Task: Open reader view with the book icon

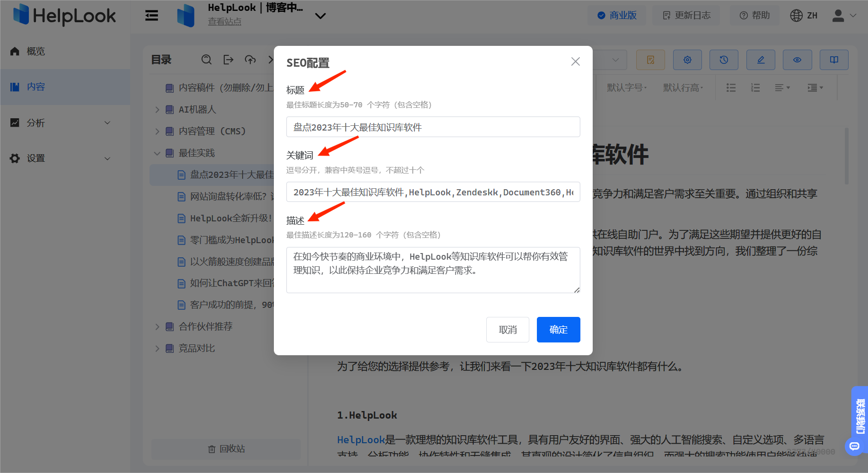Action: tap(833, 60)
